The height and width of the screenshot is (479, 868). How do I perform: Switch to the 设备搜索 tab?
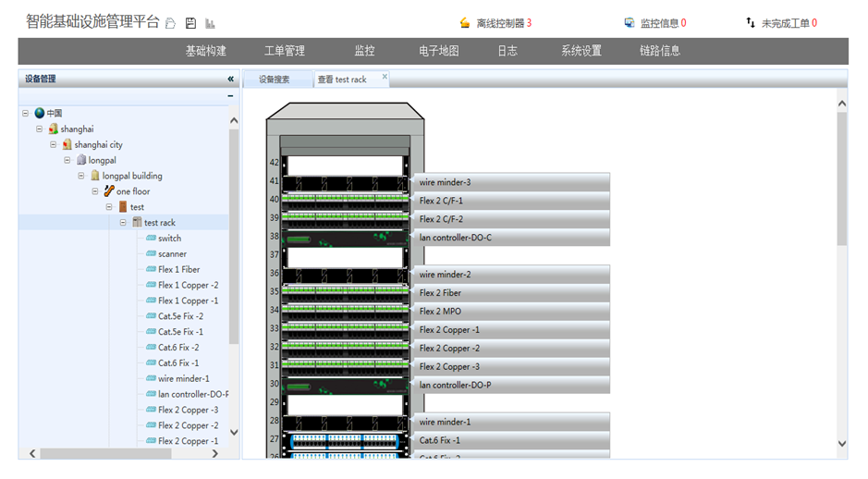point(274,80)
